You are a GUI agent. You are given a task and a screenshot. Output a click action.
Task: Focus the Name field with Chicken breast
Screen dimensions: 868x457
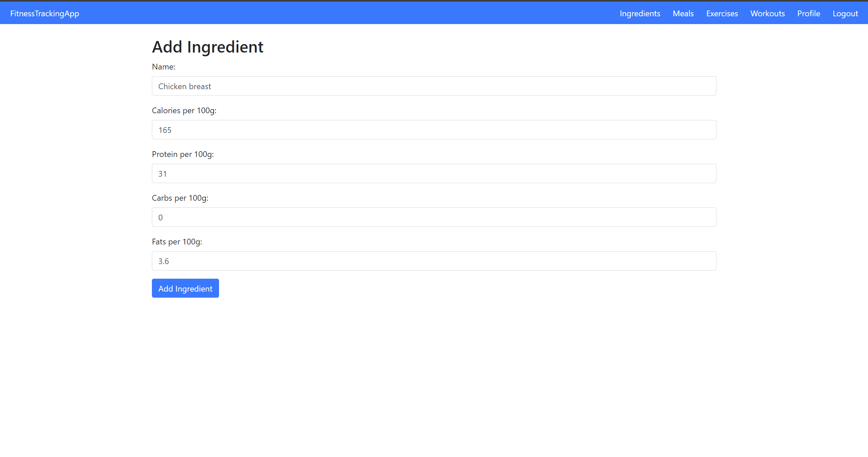pos(434,86)
